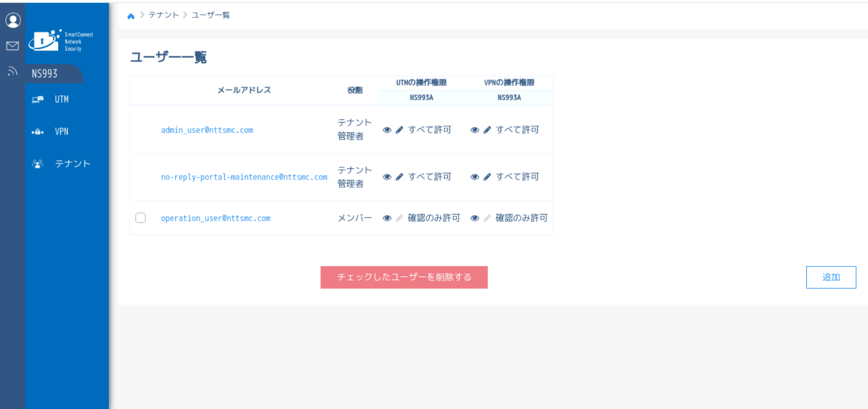Click greyed UTM pencil icon for operation_user row
Viewport: 868px width, 409px height.
(x=400, y=218)
